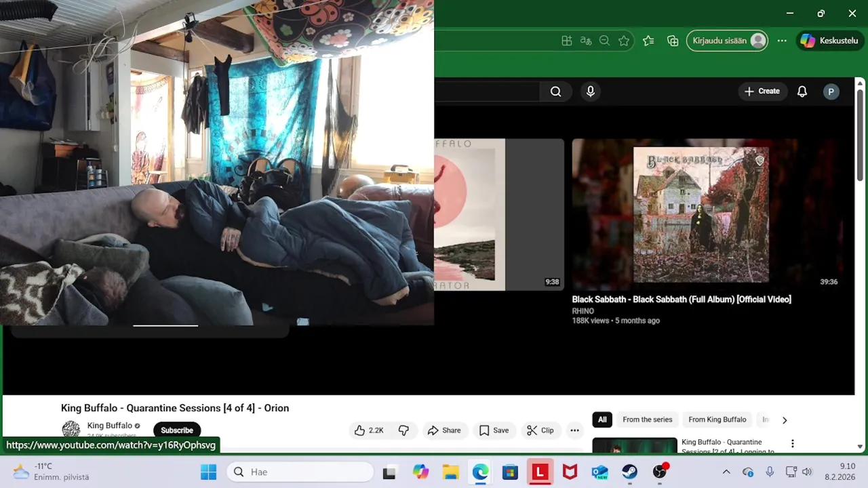The image size is (868, 488).
Task: Open Microsoft Store from the taskbar
Action: 510,472
